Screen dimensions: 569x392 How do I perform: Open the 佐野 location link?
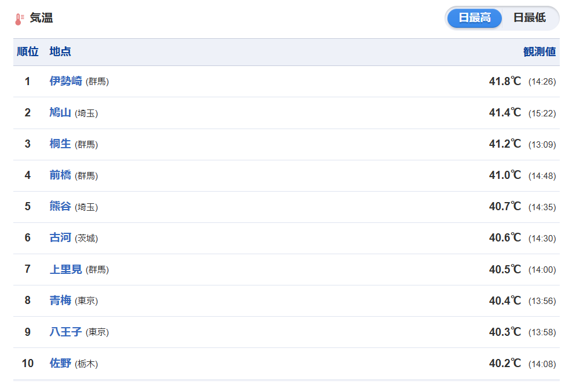60,363
